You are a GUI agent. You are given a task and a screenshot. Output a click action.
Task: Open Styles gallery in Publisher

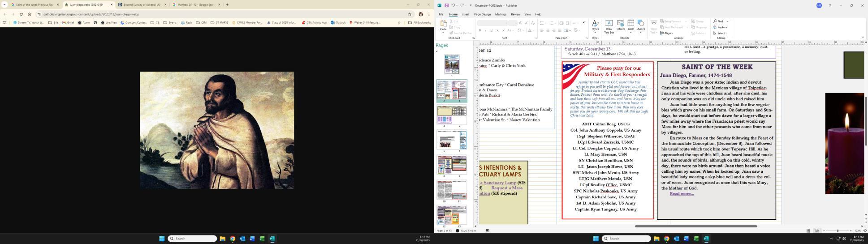point(595,26)
